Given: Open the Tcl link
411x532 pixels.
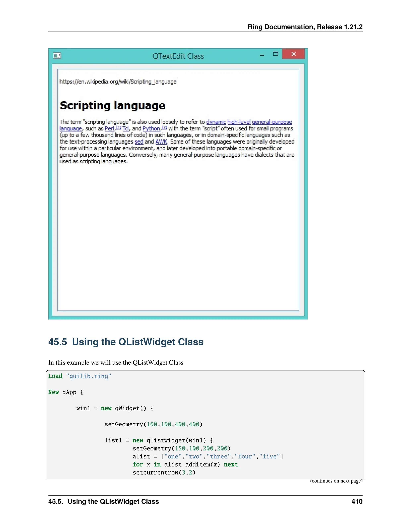Looking at the screenshot, I should click(126, 129).
